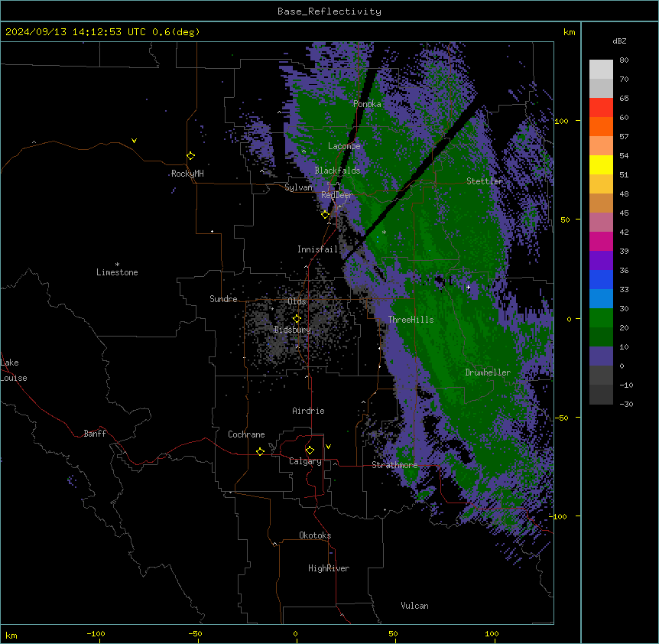Click the Didsbury label
This screenshot has height=644, width=659.
[x=293, y=330]
